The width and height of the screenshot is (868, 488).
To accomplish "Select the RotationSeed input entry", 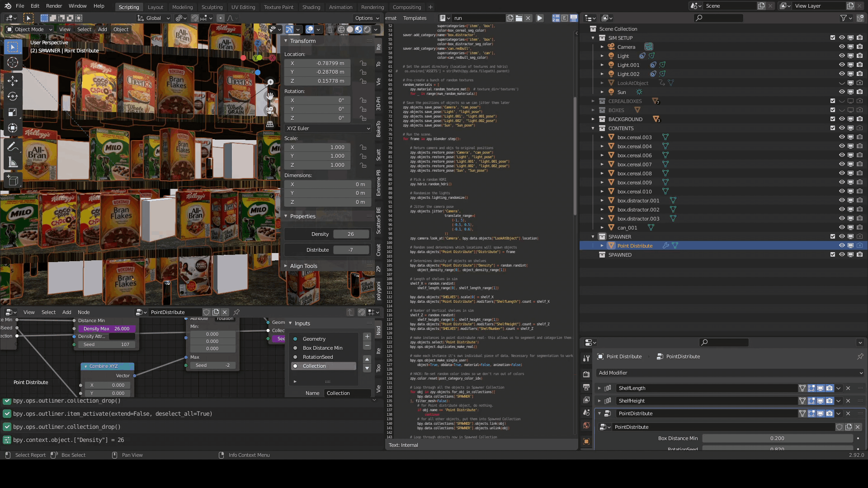I will tap(323, 357).
